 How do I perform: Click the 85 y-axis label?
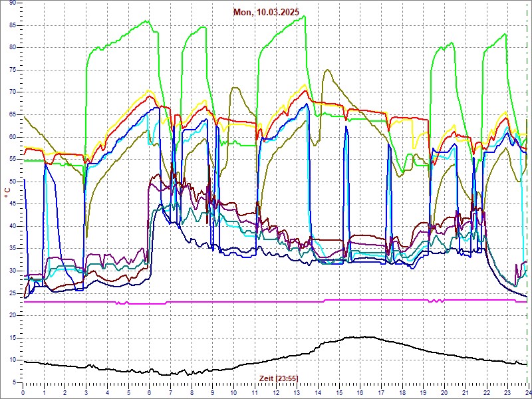coord(13,25)
